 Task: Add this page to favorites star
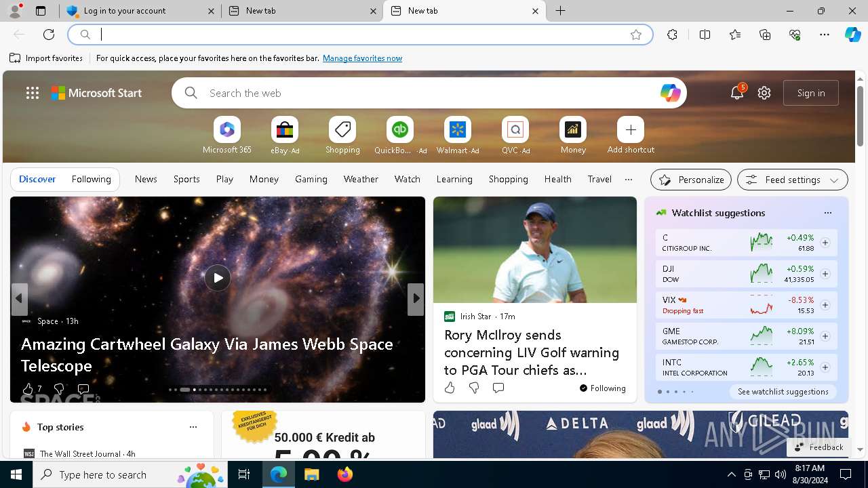pyautogui.click(x=636, y=35)
